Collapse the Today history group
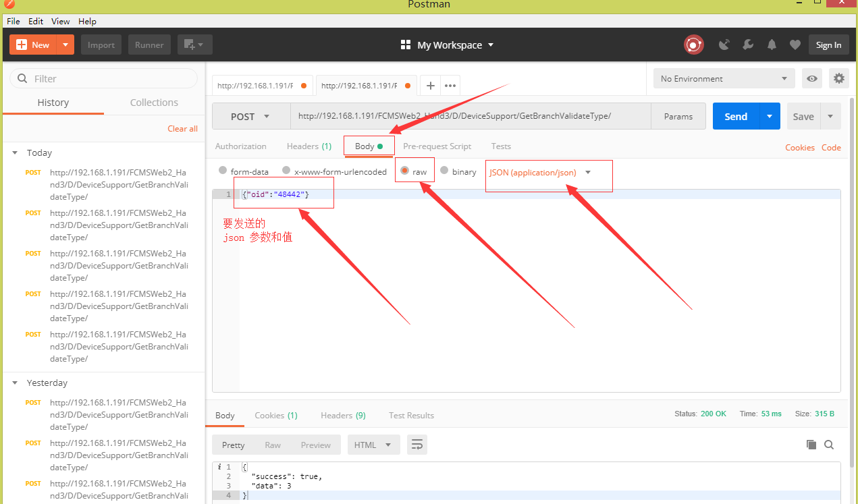The height and width of the screenshot is (504, 858). (15, 153)
